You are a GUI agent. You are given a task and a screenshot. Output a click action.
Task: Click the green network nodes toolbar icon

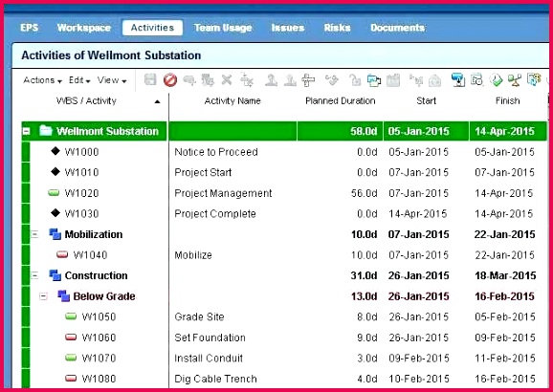point(515,80)
